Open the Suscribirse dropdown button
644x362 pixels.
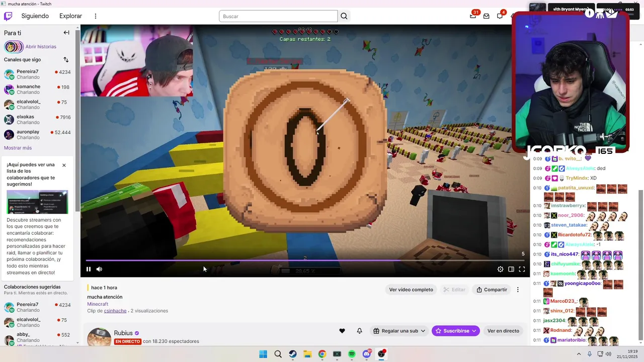click(455, 331)
